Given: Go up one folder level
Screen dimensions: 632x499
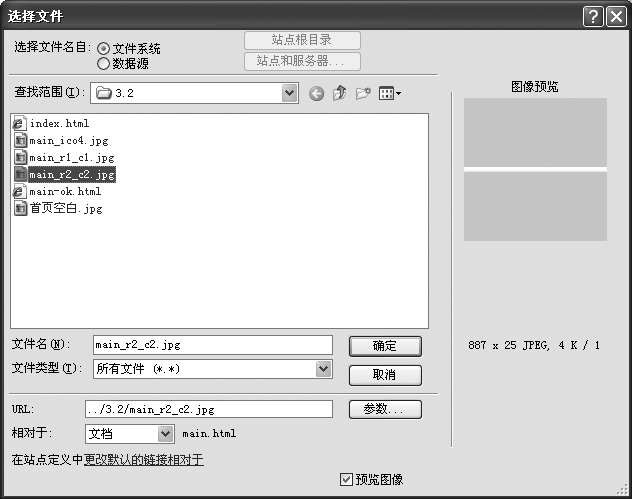Looking at the screenshot, I should (340, 93).
